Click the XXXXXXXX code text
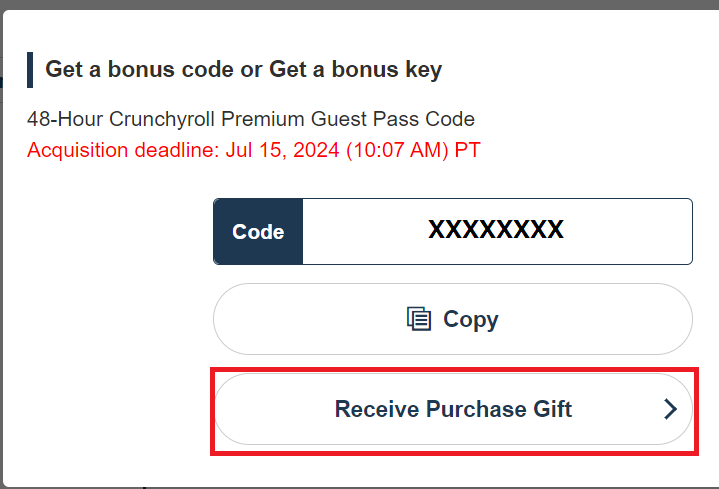Viewport: 719px width, 489px height. [x=496, y=229]
